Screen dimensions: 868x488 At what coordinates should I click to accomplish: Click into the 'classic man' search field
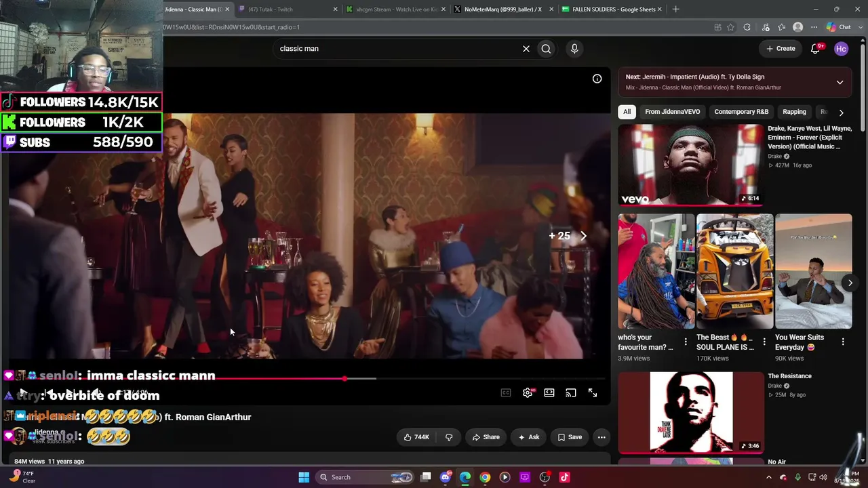pos(397,49)
